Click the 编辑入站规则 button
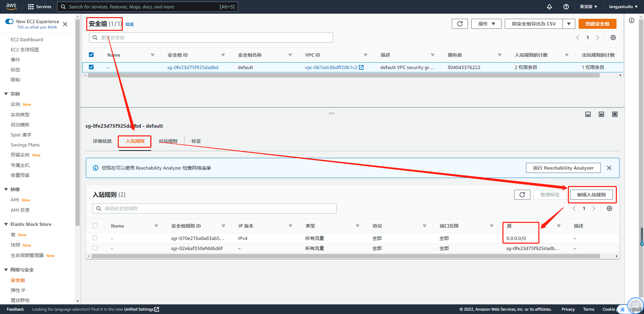Viewport: 644px width, 314px height. [591, 195]
